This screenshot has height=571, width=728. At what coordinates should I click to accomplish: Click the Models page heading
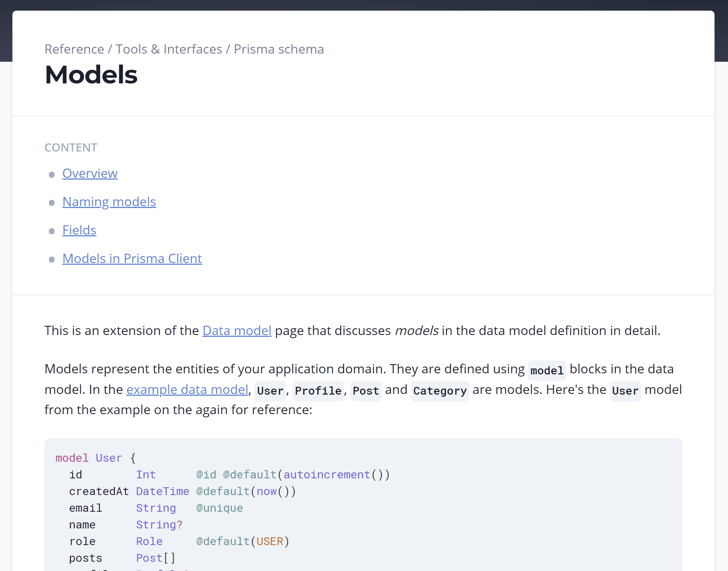coord(91,75)
